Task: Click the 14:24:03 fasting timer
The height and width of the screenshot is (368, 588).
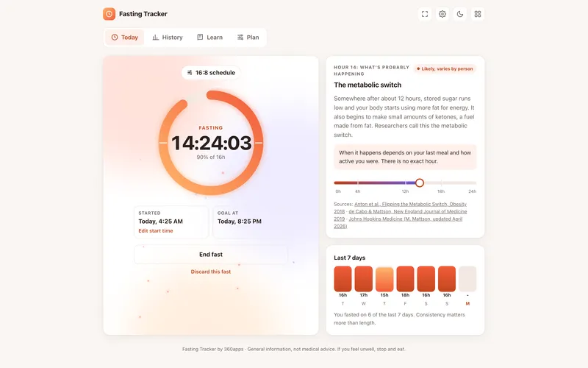Action: tap(211, 143)
